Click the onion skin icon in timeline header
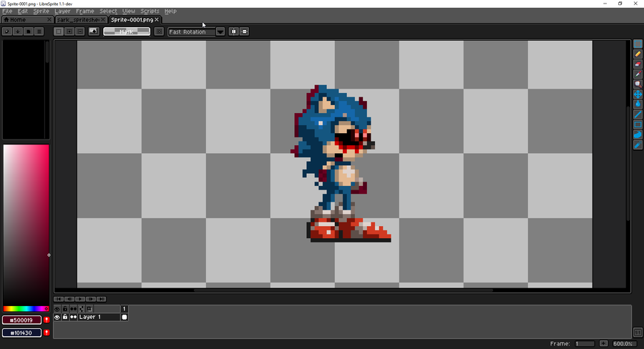644x349 pixels. pos(89,309)
